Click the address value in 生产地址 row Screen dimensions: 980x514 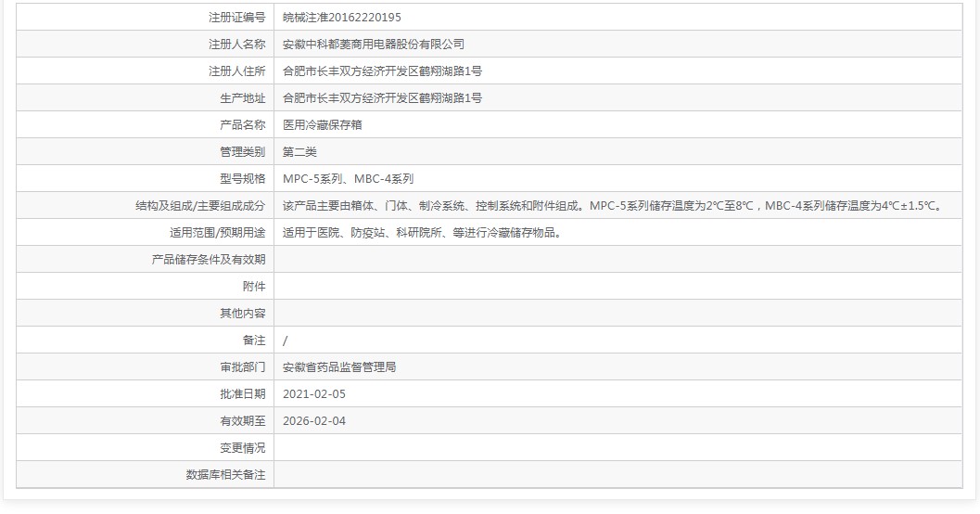tap(383, 98)
